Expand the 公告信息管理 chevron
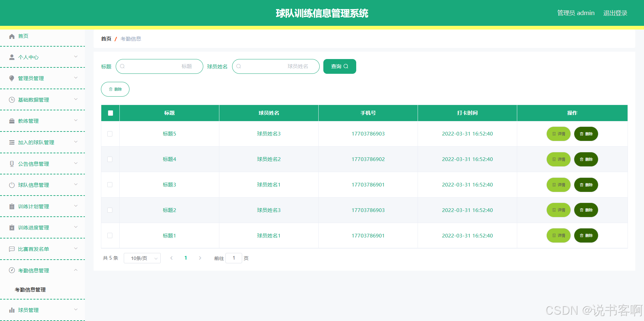This screenshot has height=321, width=644. coord(76,163)
